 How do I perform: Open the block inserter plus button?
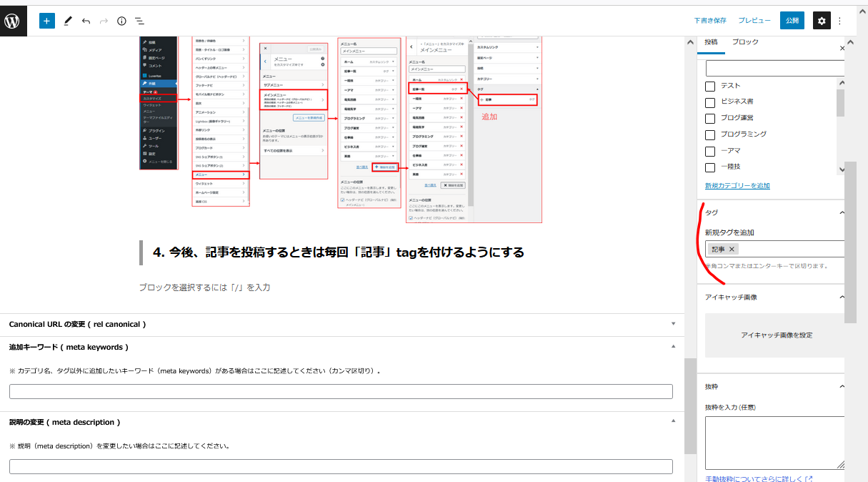pyautogui.click(x=46, y=21)
